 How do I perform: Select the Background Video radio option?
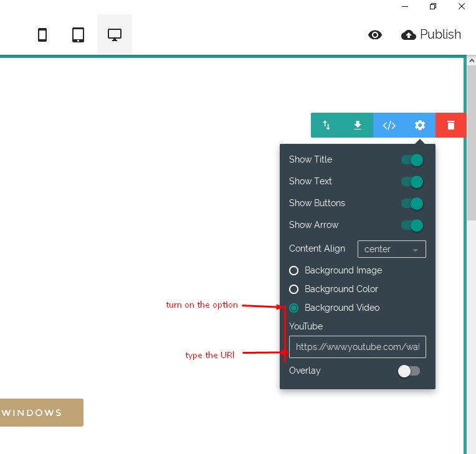(x=294, y=308)
